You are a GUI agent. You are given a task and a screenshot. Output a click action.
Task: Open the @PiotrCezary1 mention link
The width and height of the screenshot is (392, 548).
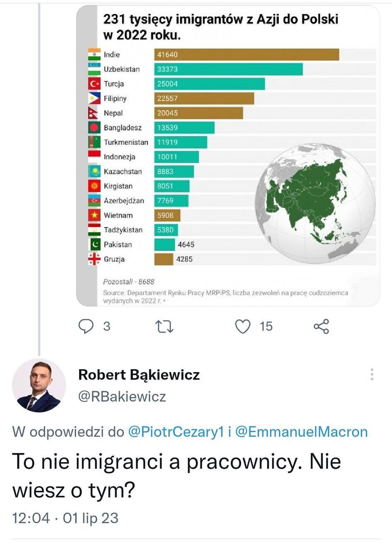point(176,432)
